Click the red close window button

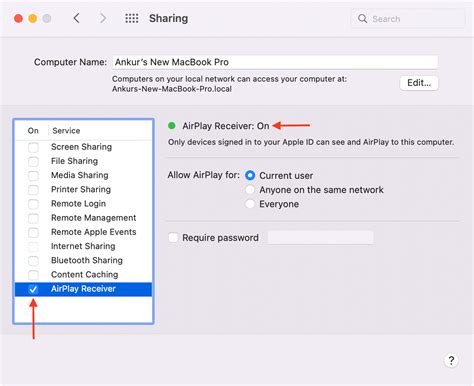[19, 18]
